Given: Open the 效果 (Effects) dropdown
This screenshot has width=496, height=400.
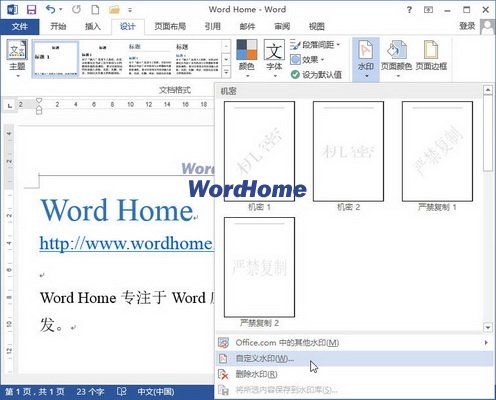Looking at the screenshot, I should point(307,60).
